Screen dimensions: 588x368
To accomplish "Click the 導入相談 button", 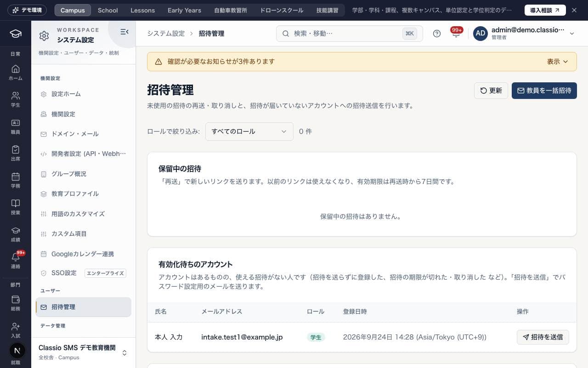I will pos(545,10).
